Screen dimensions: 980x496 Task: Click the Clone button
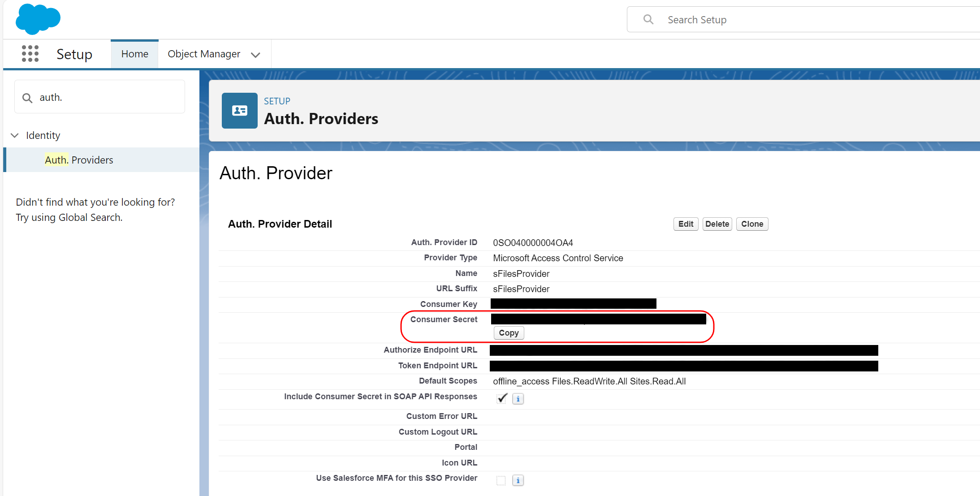752,224
